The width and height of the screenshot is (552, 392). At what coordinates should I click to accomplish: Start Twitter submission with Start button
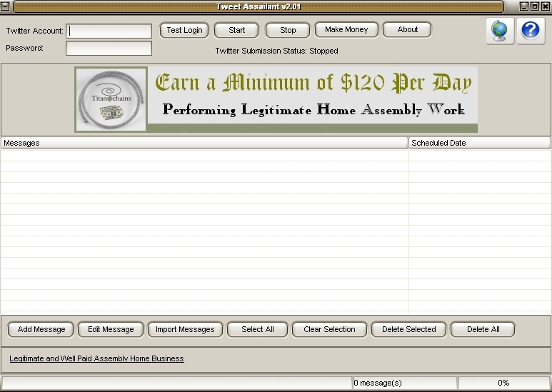click(236, 30)
